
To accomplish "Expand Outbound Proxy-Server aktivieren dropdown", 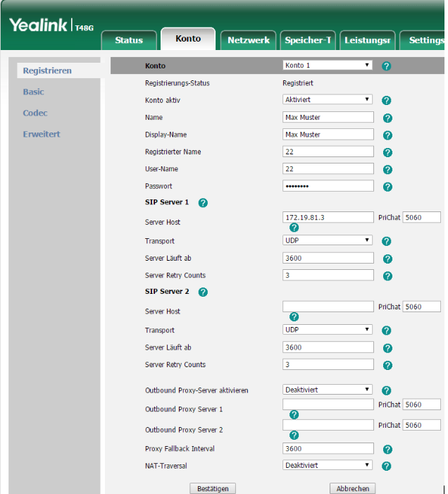I will coord(327,390).
